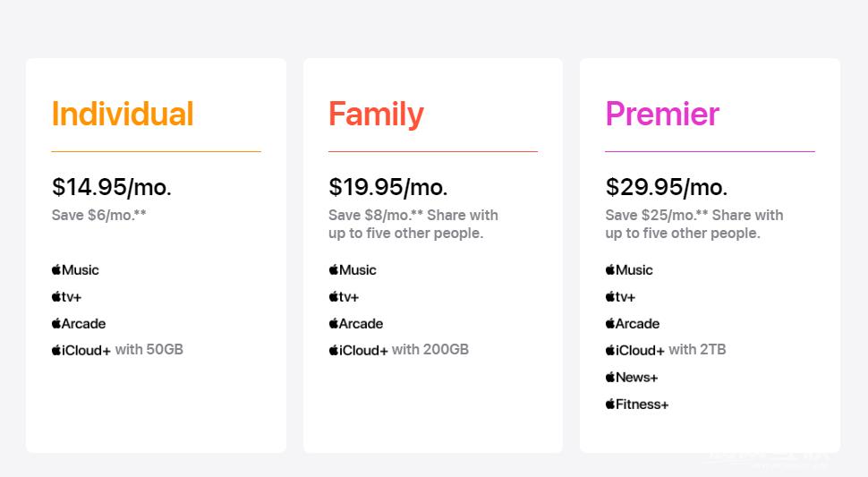This screenshot has width=868, height=477.
Task: Click iCloud+ logo in Individual plan
Action: (81, 351)
